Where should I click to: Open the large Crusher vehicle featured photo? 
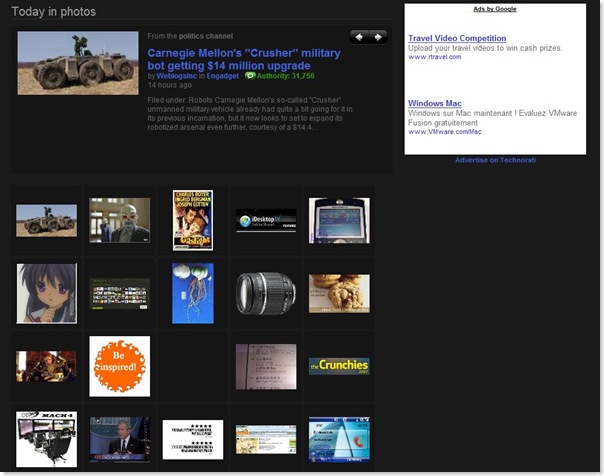coord(78,63)
